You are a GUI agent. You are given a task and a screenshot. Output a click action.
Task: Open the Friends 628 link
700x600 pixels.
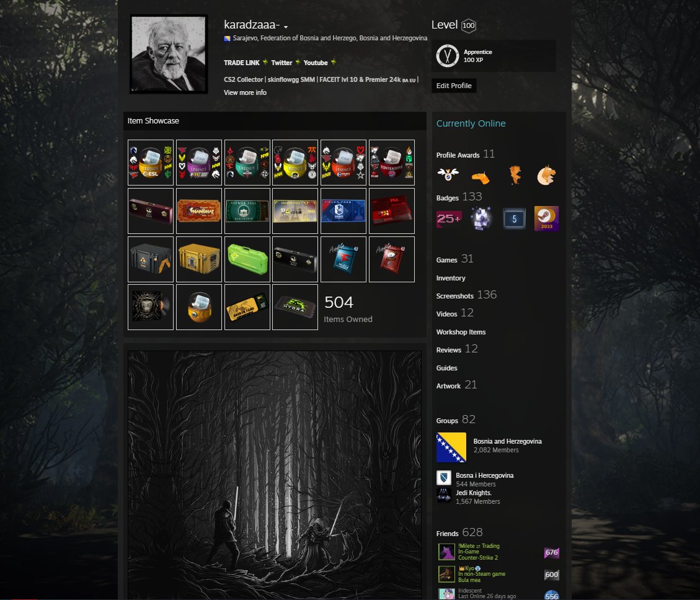coord(459,532)
